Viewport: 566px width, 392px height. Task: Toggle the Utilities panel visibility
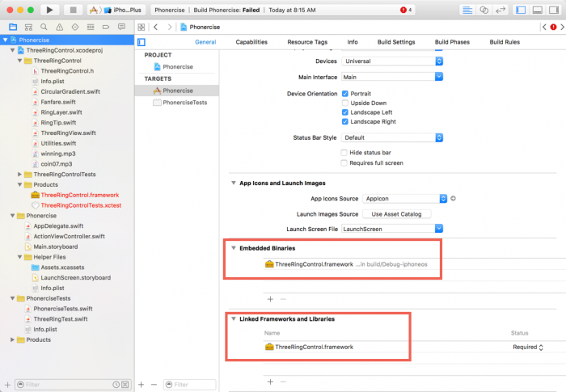[x=554, y=10]
